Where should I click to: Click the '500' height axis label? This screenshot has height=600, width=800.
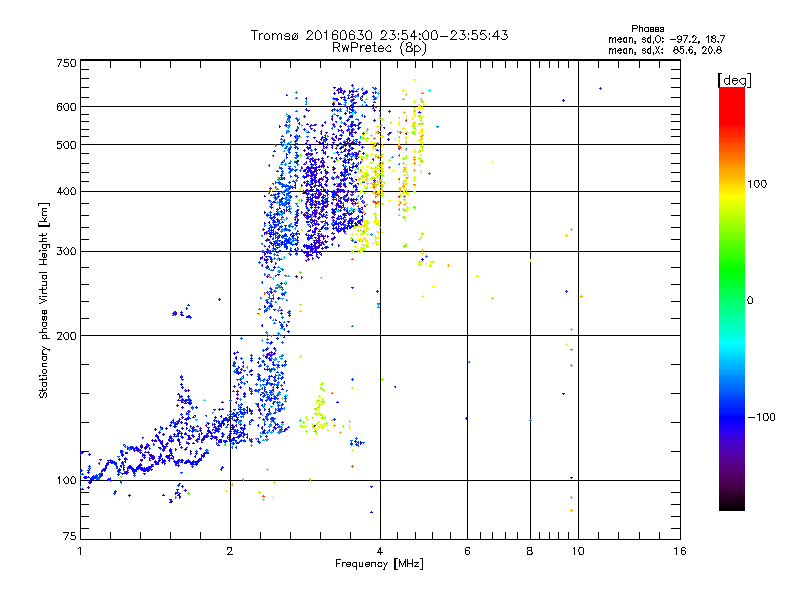pyautogui.click(x=66, y=145)
